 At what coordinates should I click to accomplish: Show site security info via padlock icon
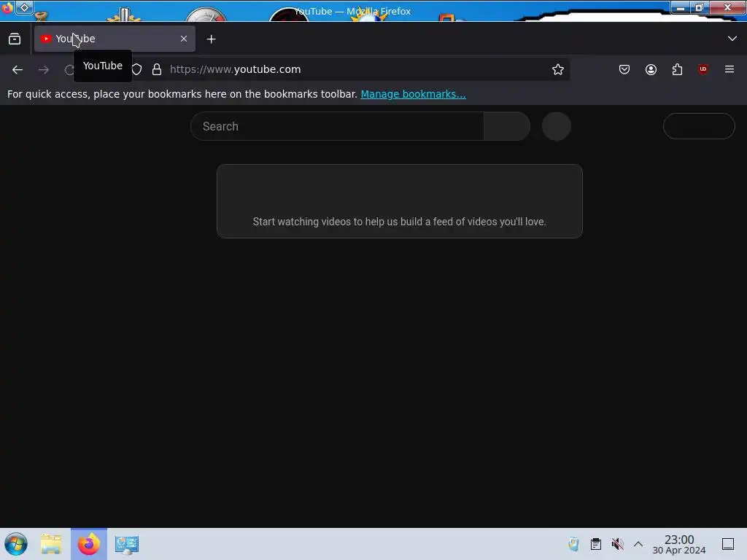[157, 69]
